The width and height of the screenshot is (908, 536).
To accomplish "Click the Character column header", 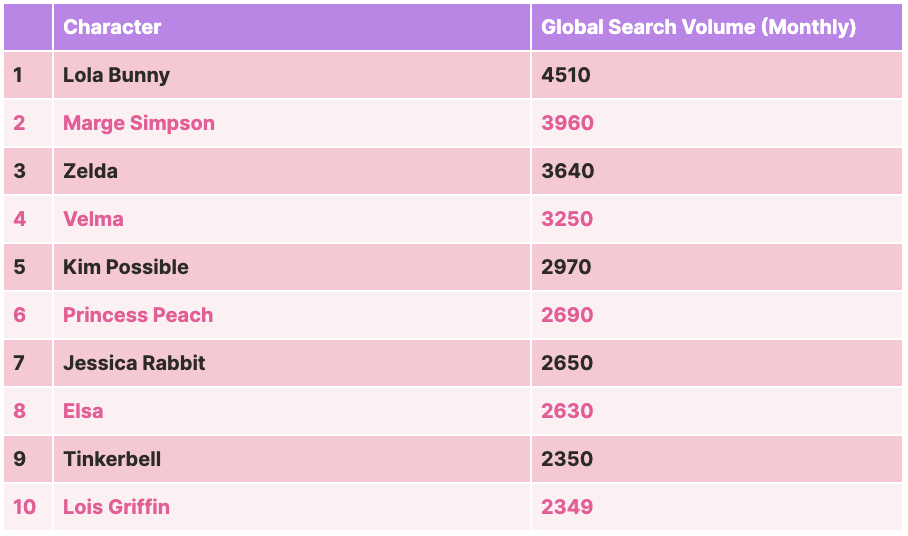I will pyautogui.click(x=112, y=27).
